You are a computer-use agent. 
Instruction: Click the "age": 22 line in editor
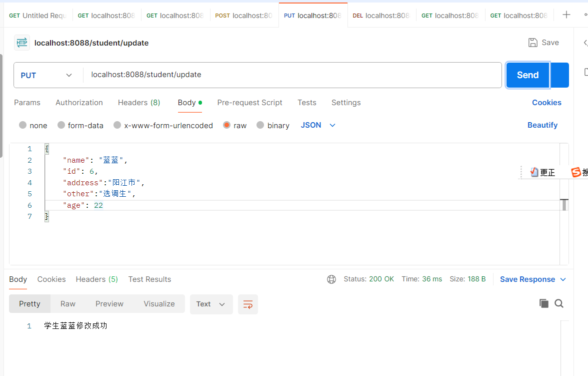[83, 205]
